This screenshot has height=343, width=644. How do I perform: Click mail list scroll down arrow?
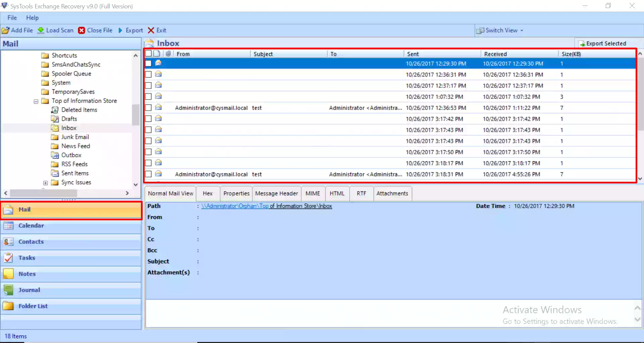pos(640,179)
